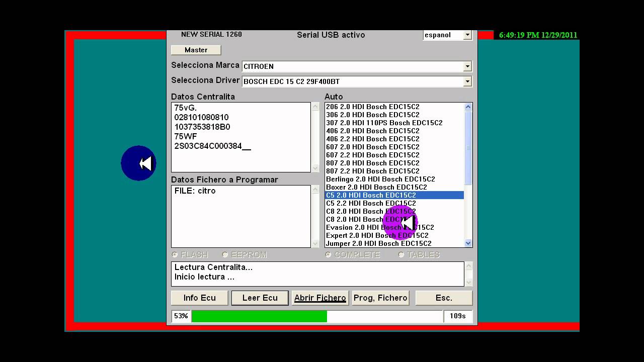Image resolution: width=644 pixels, height=362 pixels.
Task: Expand the Selecciona Marca dropdown arrow
Action: click(467, 66)
